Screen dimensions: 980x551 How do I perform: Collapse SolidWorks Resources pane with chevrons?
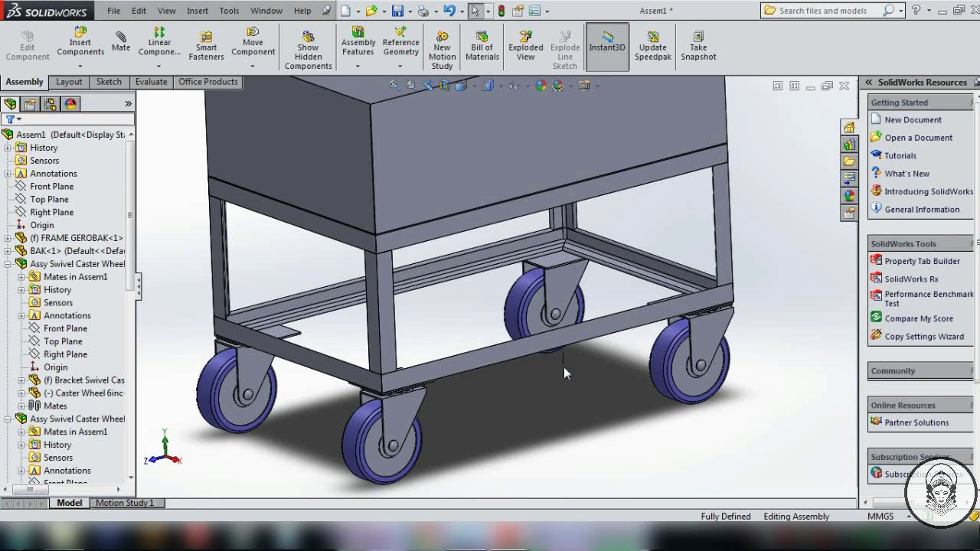[x=868, y=82]
